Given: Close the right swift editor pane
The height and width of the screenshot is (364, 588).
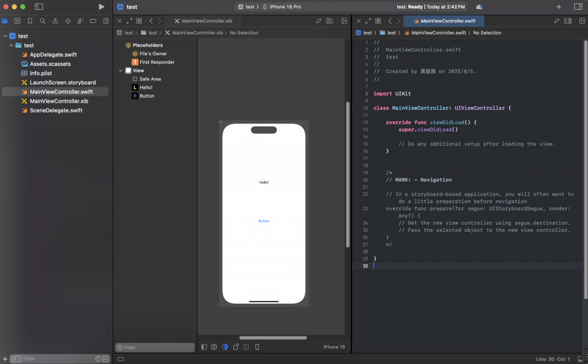Looking at the screenshot, I should (358, 21).
